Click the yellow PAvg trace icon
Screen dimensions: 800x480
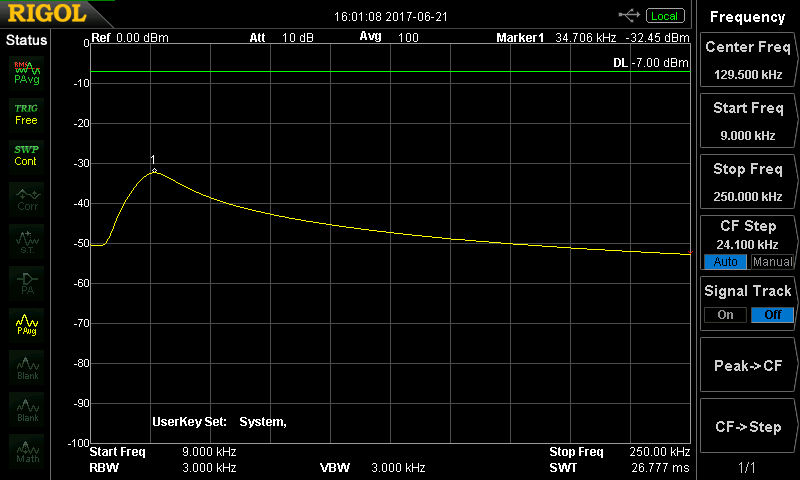coord(27,325)
